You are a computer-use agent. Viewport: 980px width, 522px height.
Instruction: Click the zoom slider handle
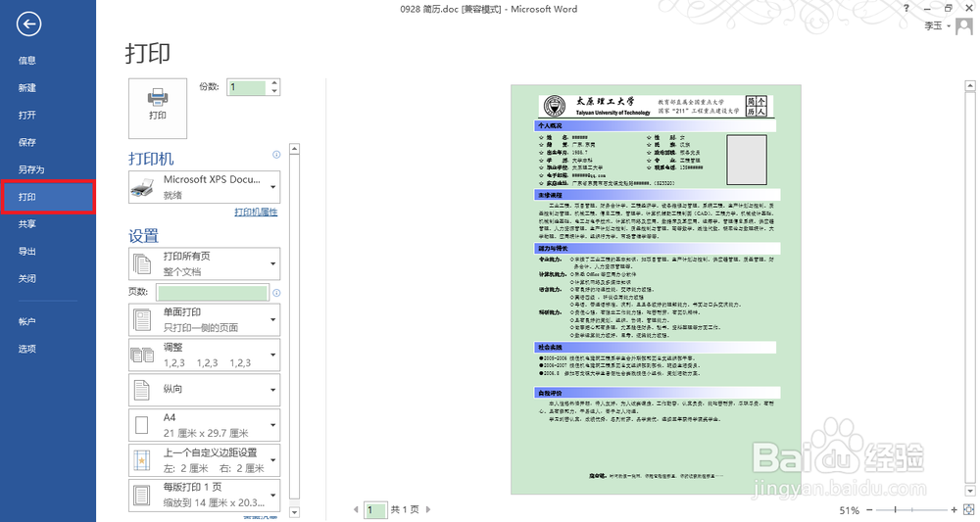[x=895, y=510]
